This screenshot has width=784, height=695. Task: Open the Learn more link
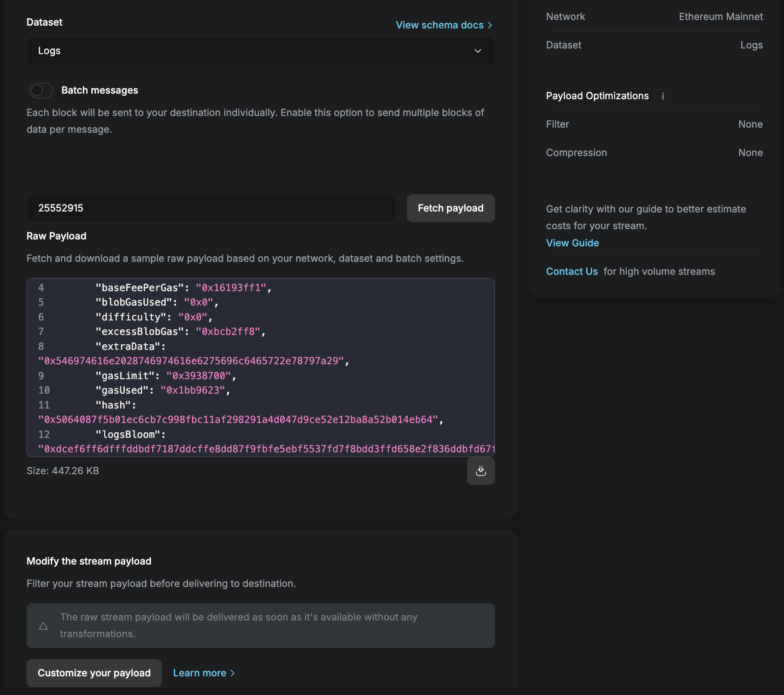click(x=203, y=673)
